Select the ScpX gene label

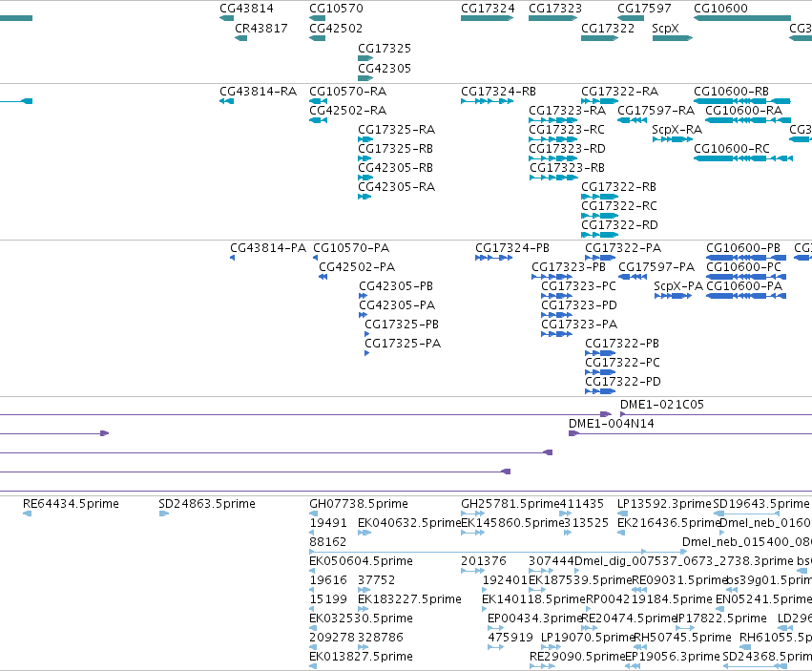[x=665, y=29]
